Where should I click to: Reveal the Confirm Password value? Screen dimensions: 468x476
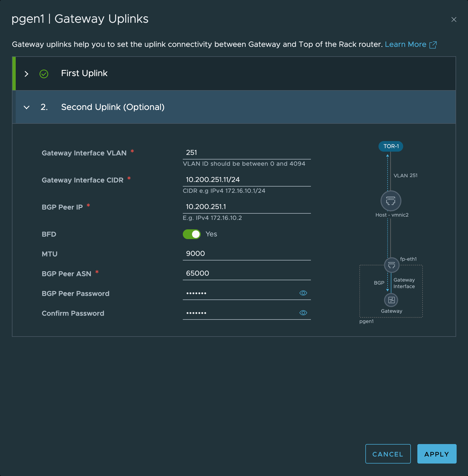[303, 313]
